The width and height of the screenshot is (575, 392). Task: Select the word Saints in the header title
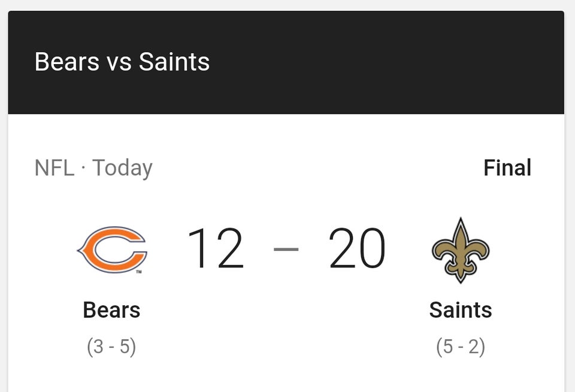pyautogui.click(x=174, y=62)
